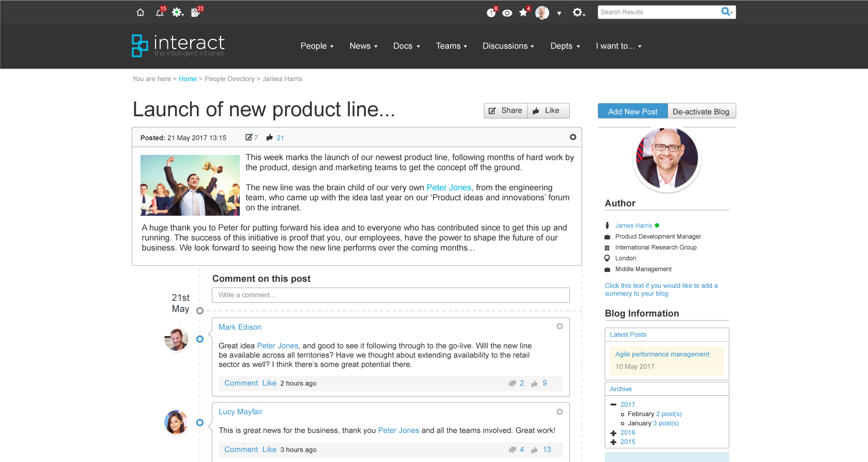Open the author's large profile photo

pos(667,158)
